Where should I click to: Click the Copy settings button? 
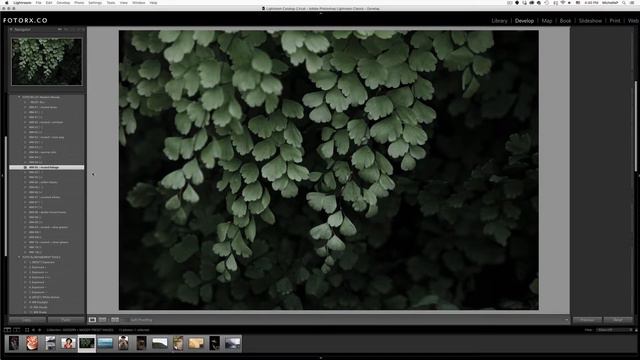click(27, 320)
